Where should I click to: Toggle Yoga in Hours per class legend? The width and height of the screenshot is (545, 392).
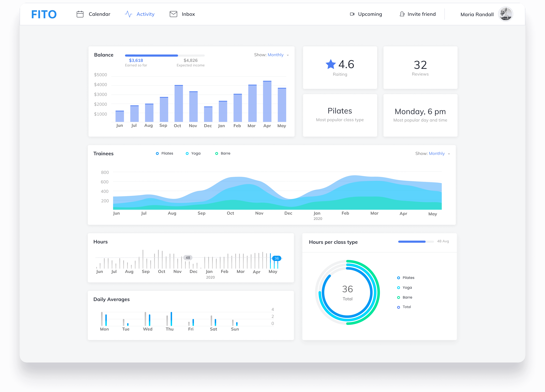click(404, 287)
